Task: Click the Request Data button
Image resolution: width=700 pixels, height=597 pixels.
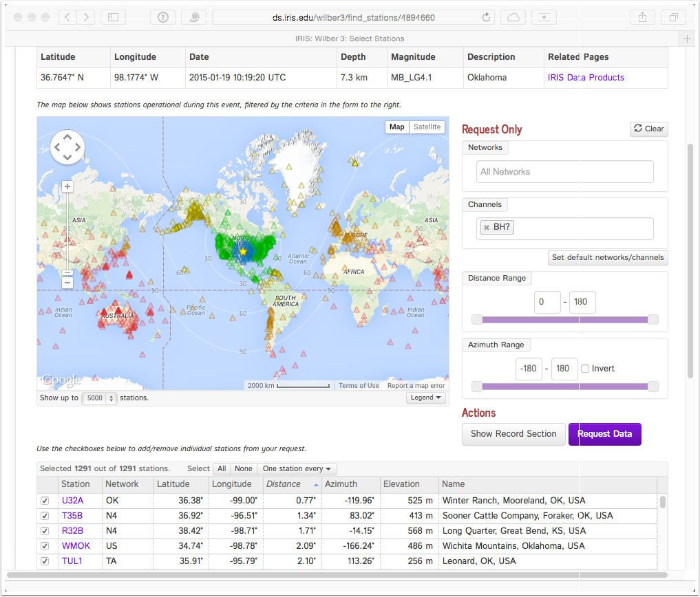Action: point(605,434)
